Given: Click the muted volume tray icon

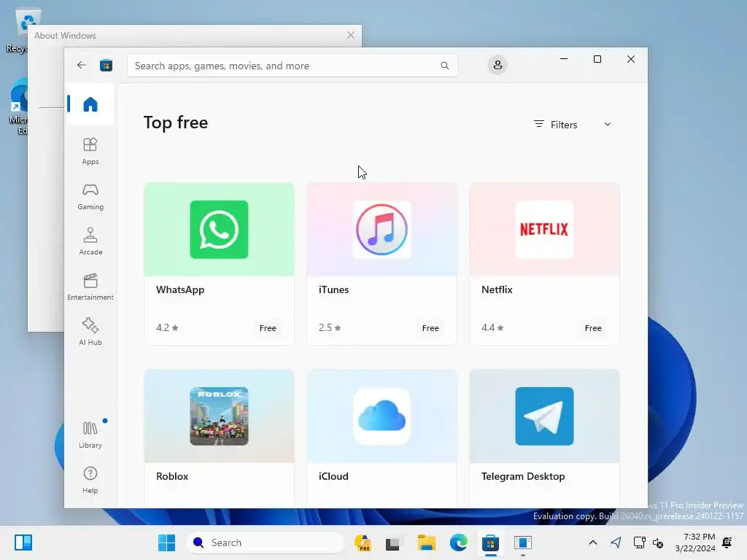Looking at the screenshot, I should [x=658, y=542].
